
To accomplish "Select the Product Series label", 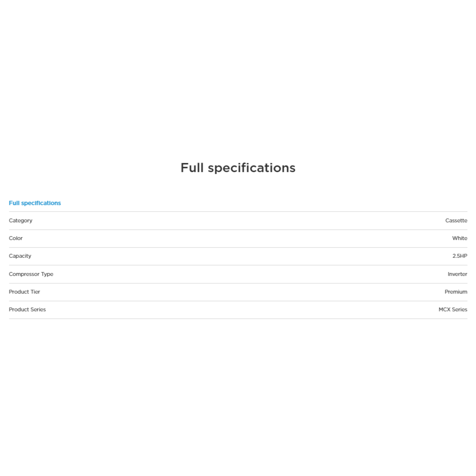I will pyautogui.click(x=27, y=309).
